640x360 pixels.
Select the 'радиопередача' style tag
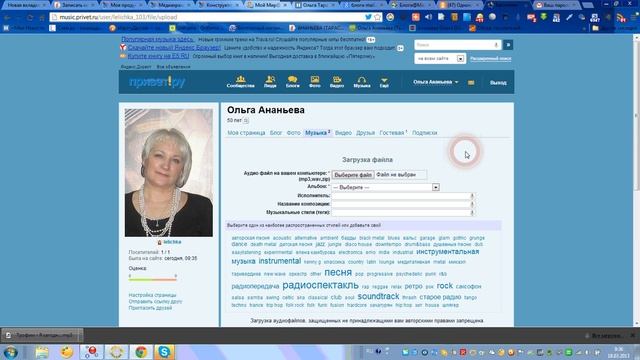click(255, 286)
